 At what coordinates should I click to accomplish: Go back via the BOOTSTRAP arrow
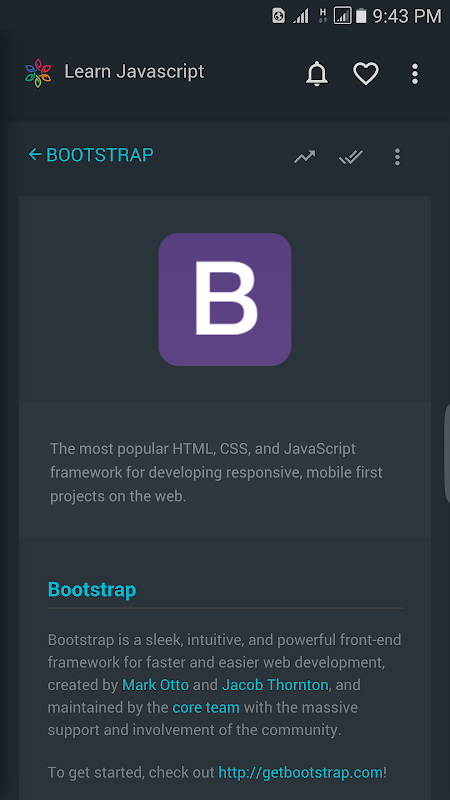[91, 155]
